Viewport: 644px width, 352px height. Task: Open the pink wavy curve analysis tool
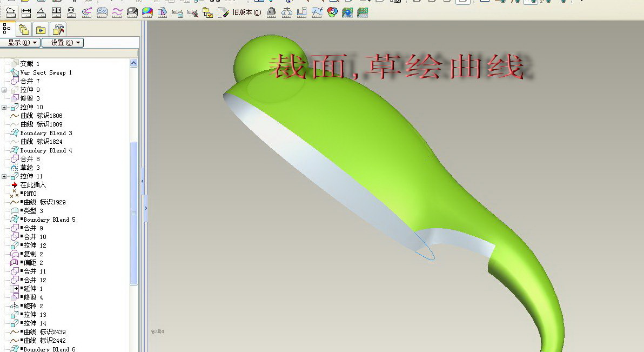pos(117,12)
